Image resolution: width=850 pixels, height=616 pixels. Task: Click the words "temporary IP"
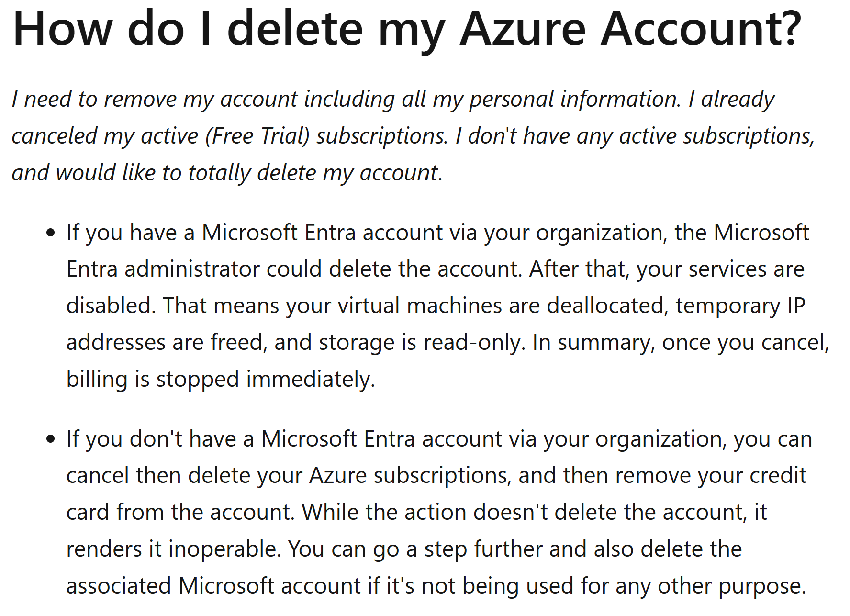740,307
